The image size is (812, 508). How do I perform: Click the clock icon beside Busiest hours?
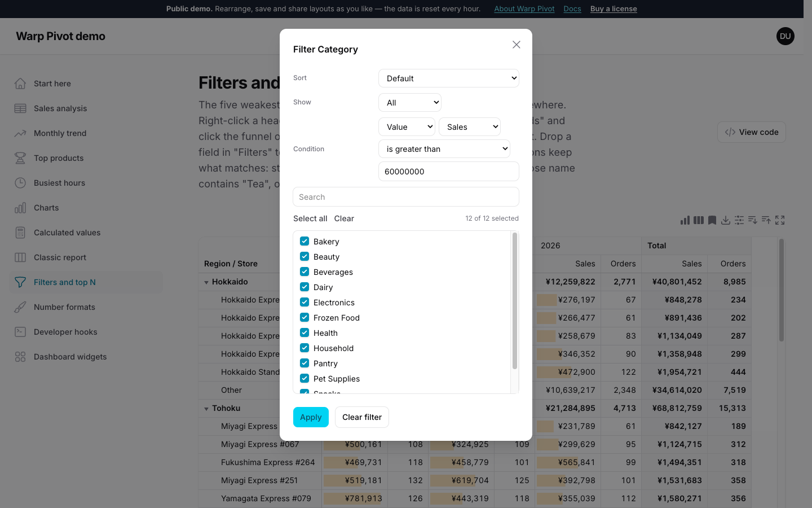pos(20,183)
